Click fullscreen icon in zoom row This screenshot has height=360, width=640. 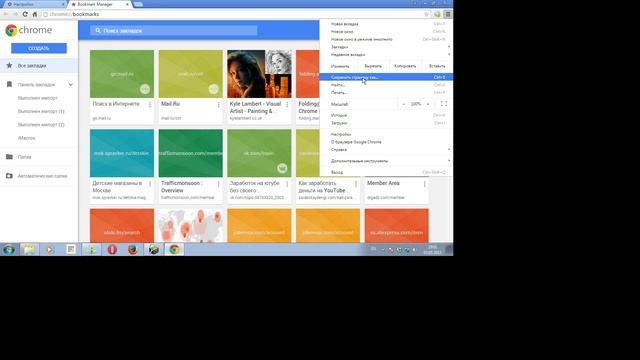click(444, 104)
